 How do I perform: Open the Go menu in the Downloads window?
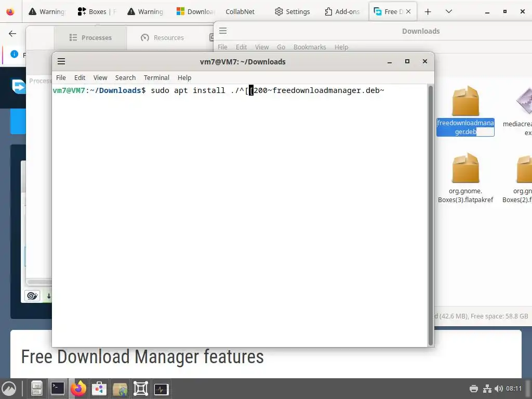click(x=281, y=47)
